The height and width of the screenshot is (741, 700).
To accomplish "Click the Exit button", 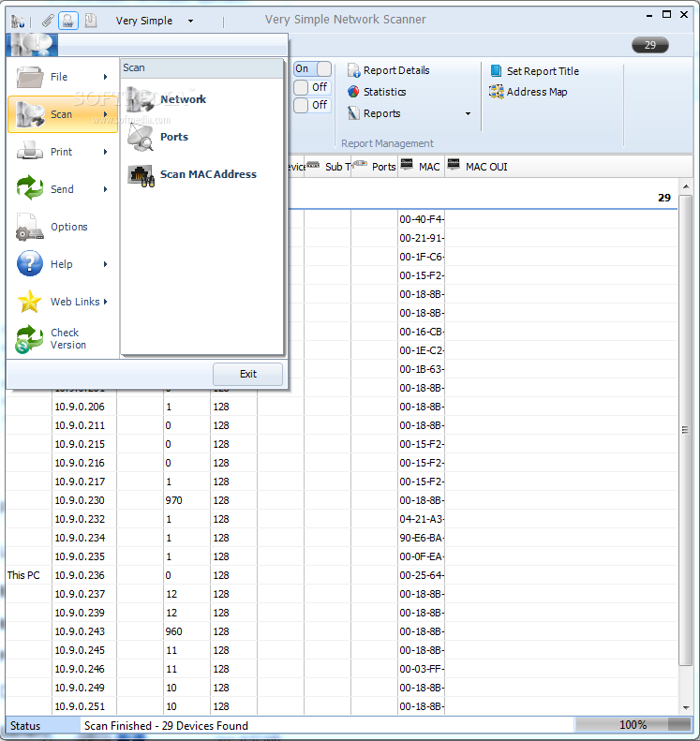I will pos(247,374).
